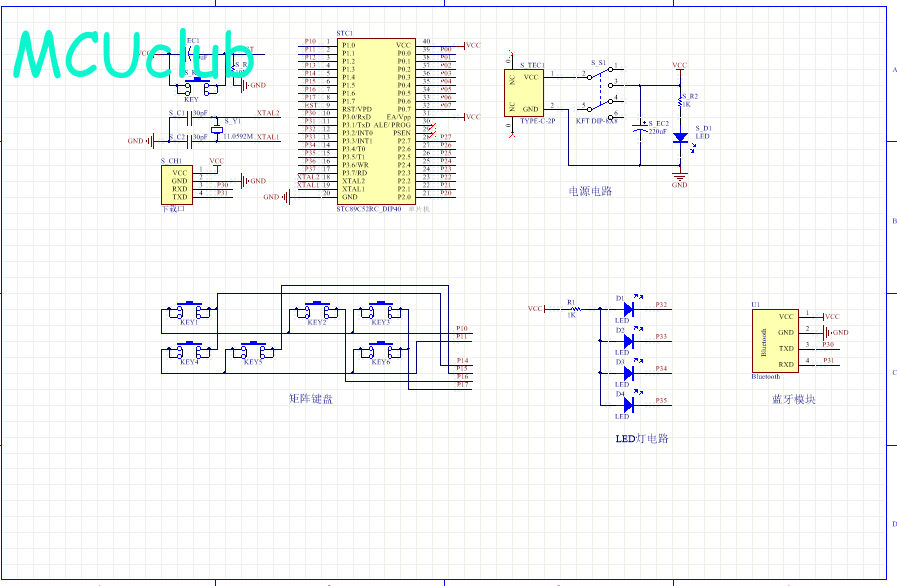Select the S_D1 power LED symbol
This screenshot has height=586, width=897.
pos(681,137)
